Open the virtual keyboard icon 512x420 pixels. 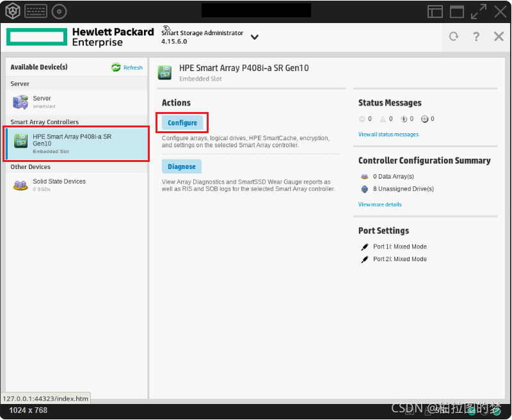36,12
